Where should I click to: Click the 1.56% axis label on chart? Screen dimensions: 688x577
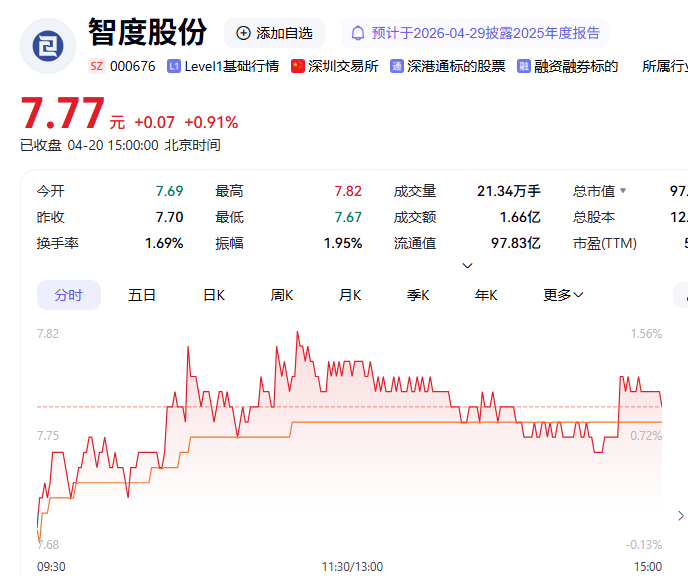coord(646,333)
